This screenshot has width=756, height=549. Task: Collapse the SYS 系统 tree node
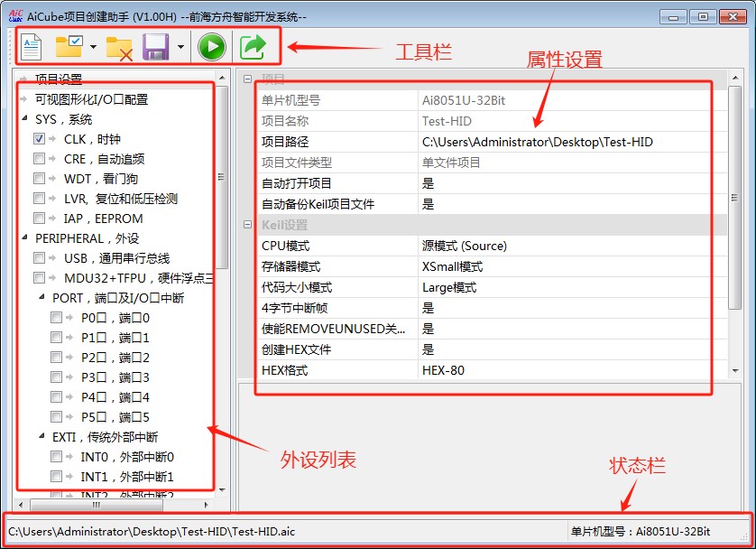pos(24,118)
